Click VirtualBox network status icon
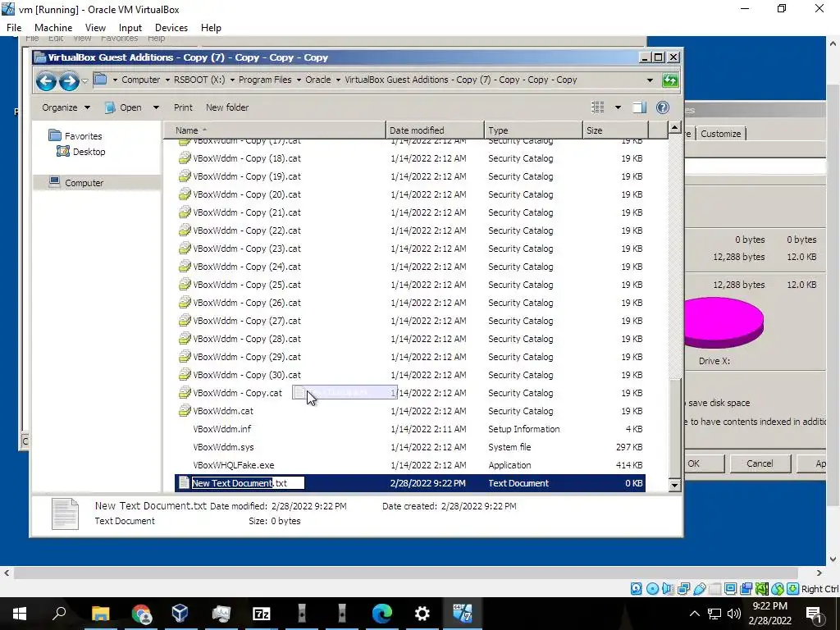The image size is (840, 630). 683,589
